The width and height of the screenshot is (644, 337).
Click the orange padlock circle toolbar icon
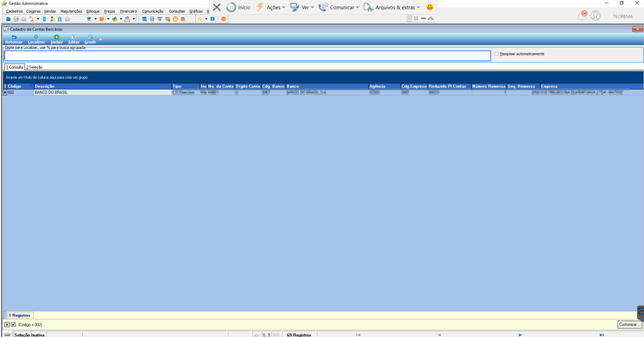[x=175, y=19]
